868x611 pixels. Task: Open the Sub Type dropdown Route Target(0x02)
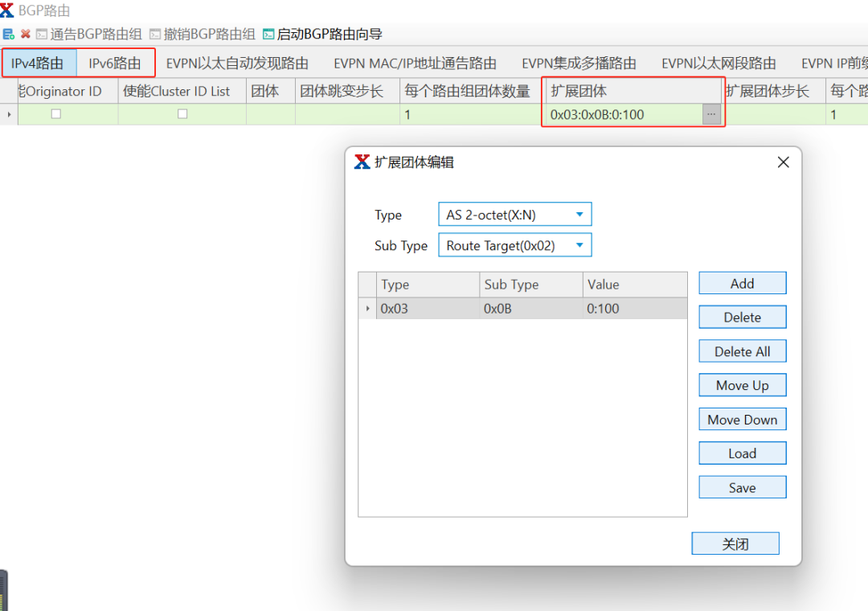click(515, 245)
